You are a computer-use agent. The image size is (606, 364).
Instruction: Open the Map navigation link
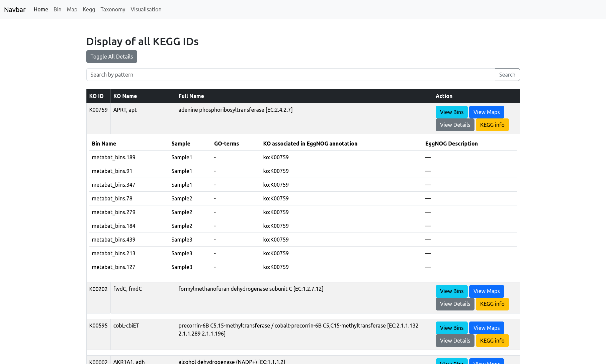click(x=72, y=9)
